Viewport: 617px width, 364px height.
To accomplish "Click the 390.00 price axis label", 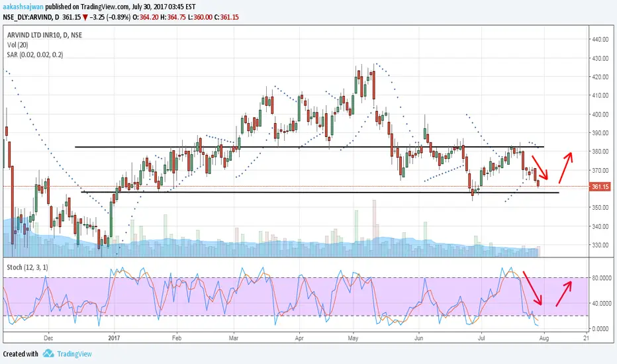I will (x=600, y=132).
